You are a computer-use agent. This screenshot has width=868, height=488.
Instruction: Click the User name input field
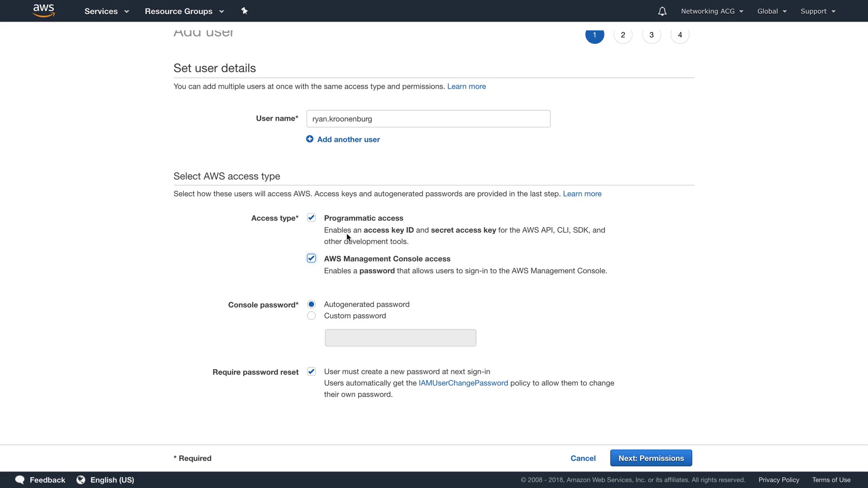point(428,119)
